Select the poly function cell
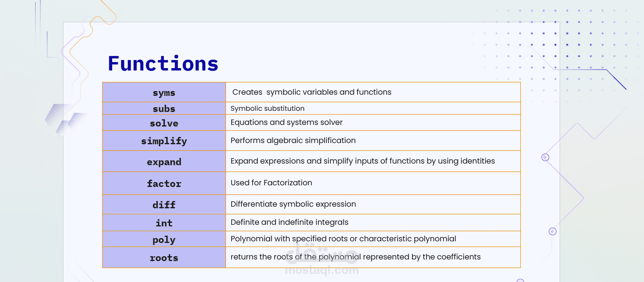This screenshot has width=644, height=282. click(x=164, y=239)
